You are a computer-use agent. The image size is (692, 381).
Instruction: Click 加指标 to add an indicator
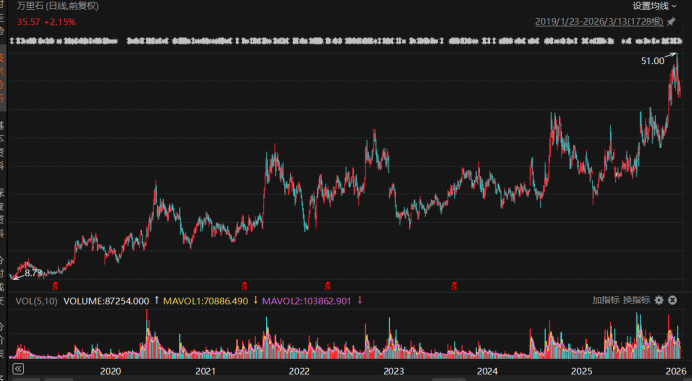pyautogui.click(x=606, y=300)
